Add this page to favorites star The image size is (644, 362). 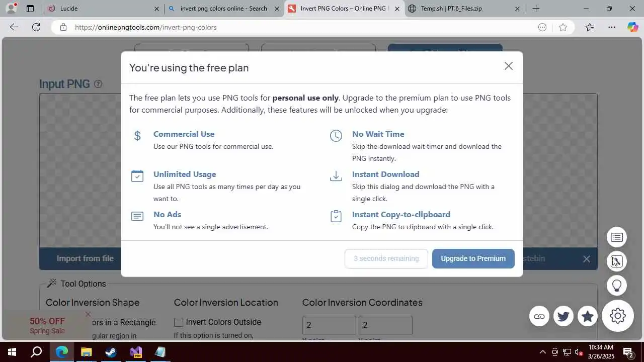tap(563, 27)
